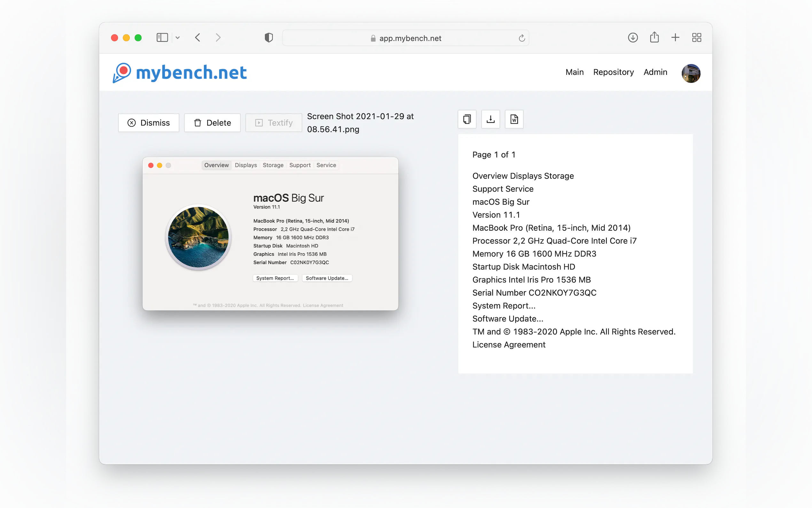
Task: Go back to previous page
Action: pyautogui.click(x=198, y=38)
